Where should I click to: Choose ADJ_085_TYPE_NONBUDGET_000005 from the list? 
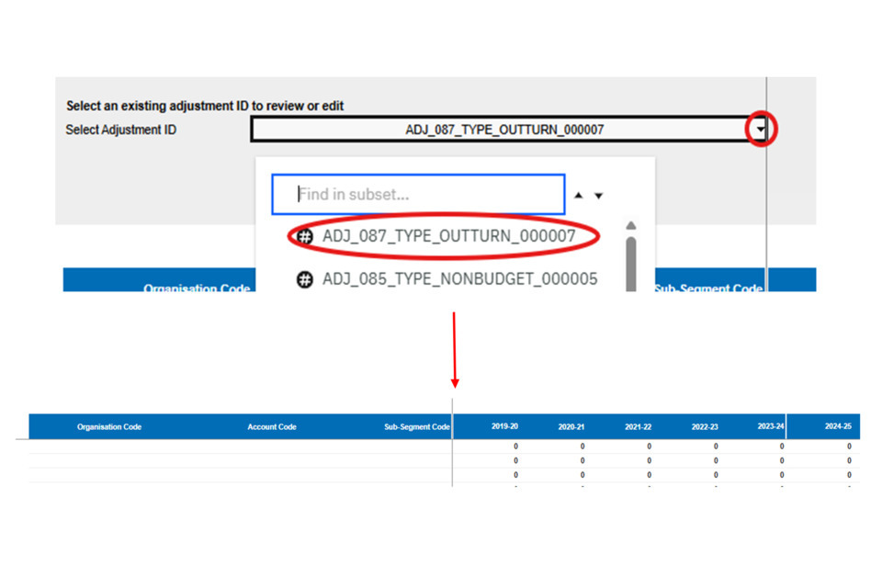click(459, 278)
